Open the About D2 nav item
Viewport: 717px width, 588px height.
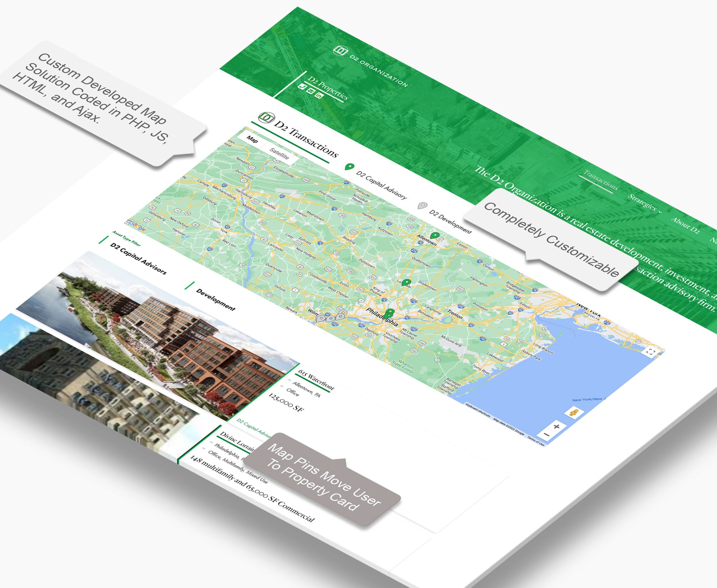tap(685, 225)
